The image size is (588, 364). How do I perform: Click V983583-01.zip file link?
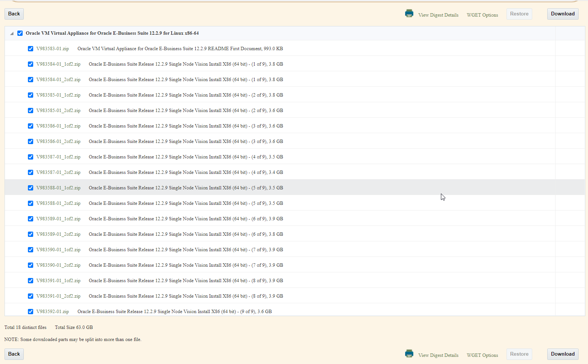[52, 49]
